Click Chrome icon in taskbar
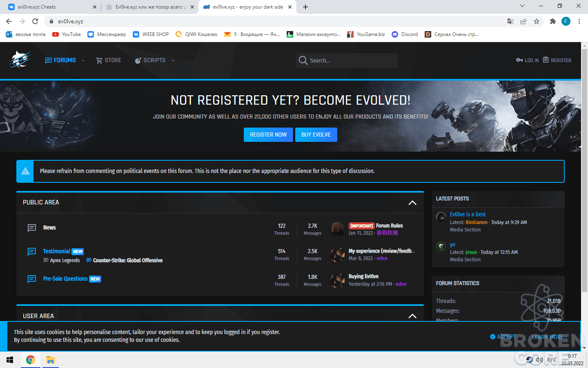 [x=30, y=360]
